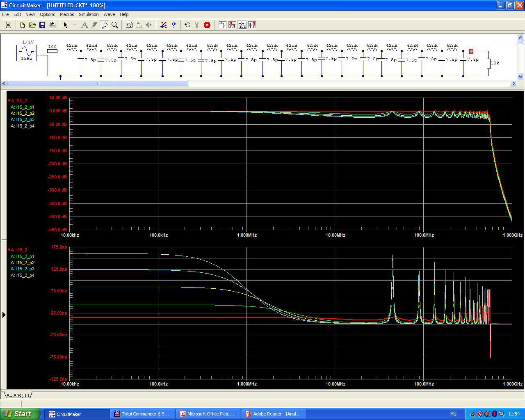Select trace I15_2_p4 in upper plot legend
Viewport: 525px width, 420px height.
[x=22, y=126]
